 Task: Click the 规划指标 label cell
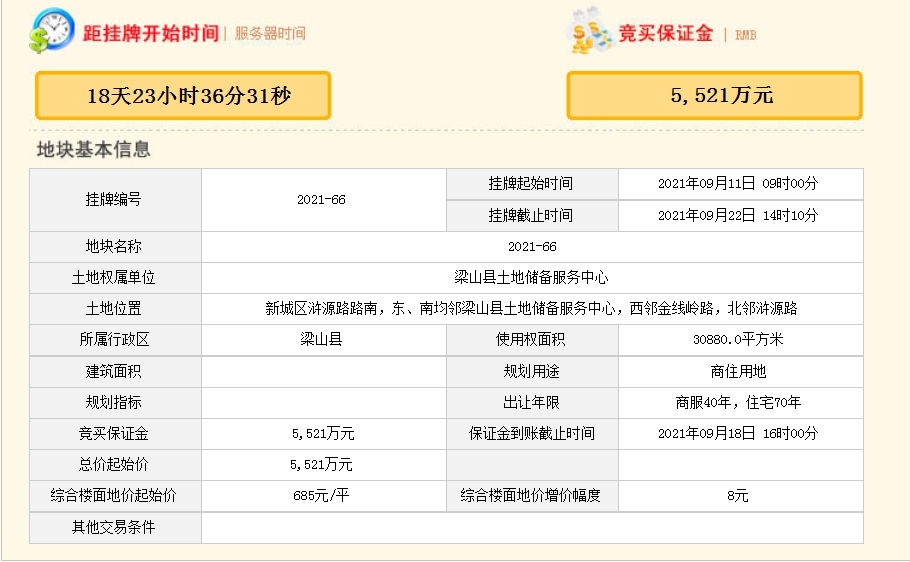coord(115,403)
